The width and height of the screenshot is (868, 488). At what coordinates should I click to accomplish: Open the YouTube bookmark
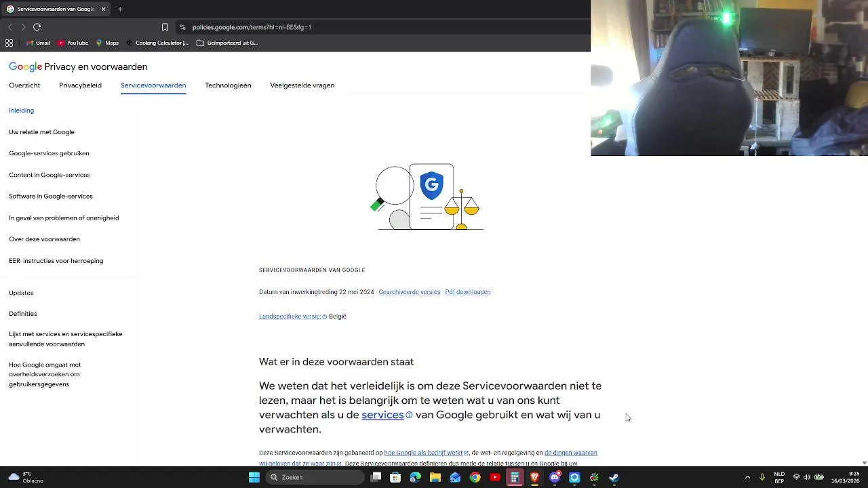tap(73, 43)
